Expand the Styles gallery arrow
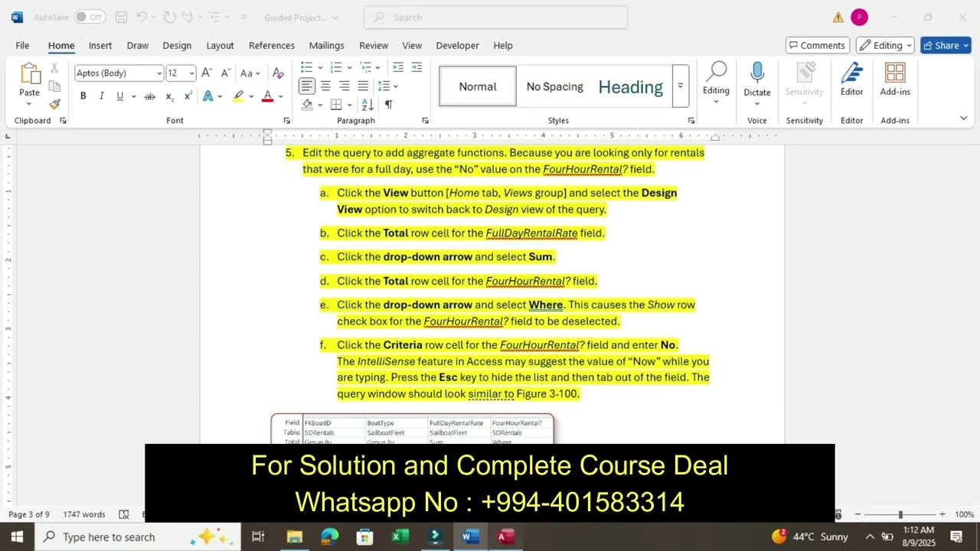Screen dimensions: 980x551 (x=680, y=86)
